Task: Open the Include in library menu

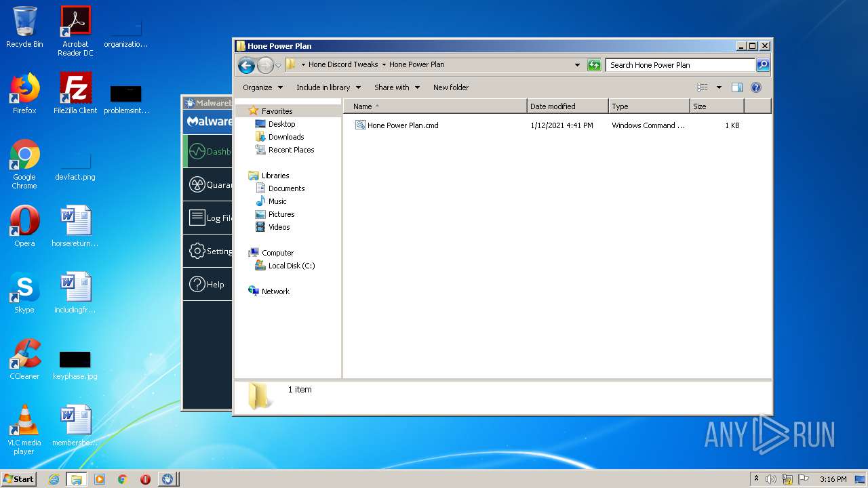Action: point(328,87)
